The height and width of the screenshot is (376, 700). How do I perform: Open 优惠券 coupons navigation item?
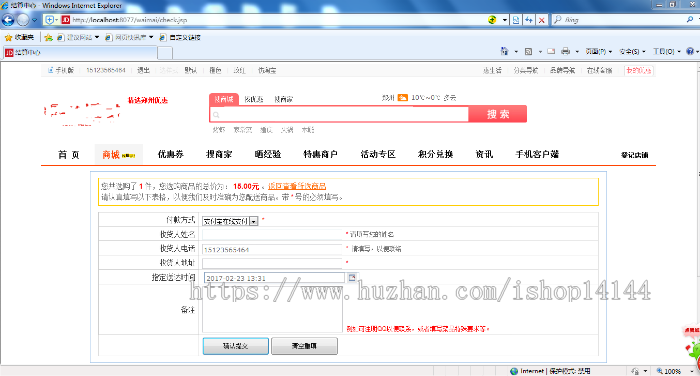(171, 154)
